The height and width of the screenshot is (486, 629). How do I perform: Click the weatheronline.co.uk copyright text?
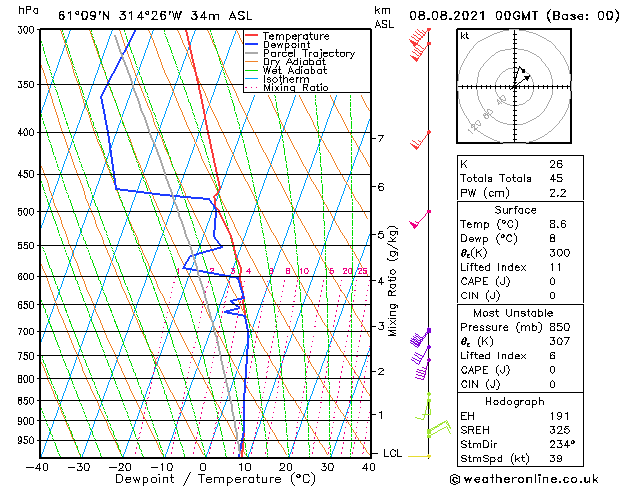pos(524,479)
